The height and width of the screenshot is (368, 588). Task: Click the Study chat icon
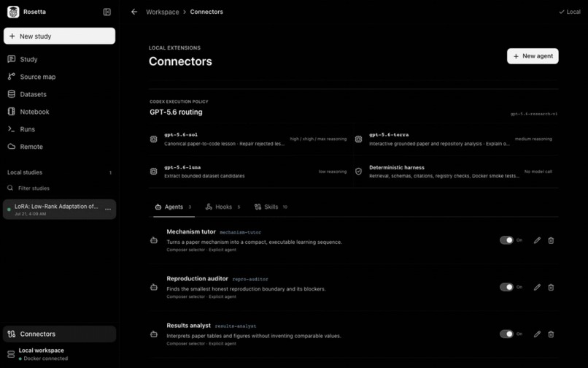tap(12, 59)
